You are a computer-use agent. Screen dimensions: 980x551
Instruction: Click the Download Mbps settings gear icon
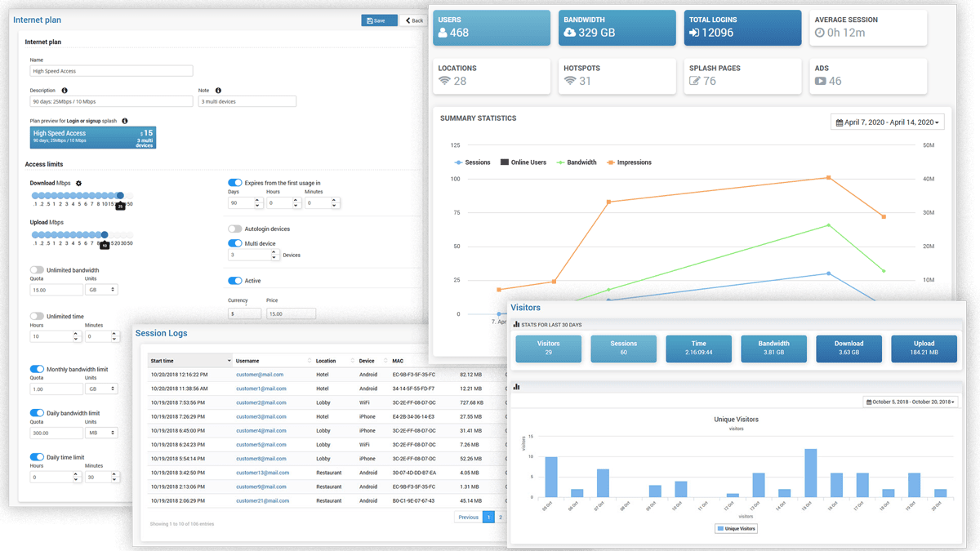coord(78,184)
